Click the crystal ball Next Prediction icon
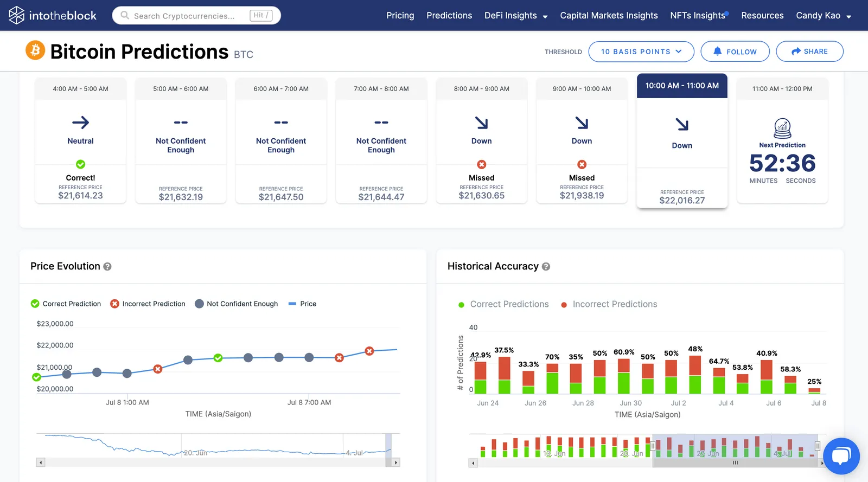This screenshot has height=482, width=868. point(782,128)
